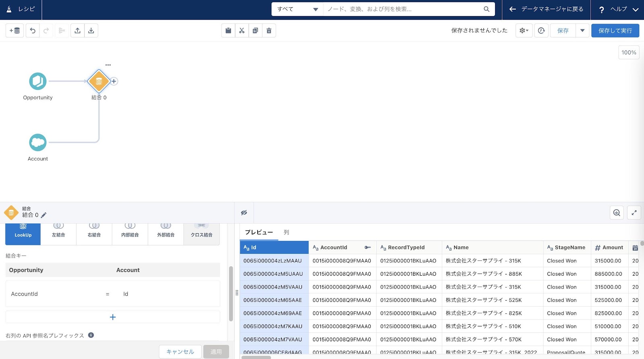Click the flask レシピ icon

pos(9,9)
